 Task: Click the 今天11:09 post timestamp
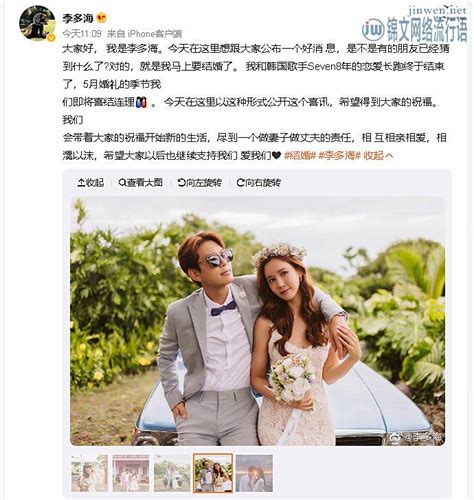(82, 34)
